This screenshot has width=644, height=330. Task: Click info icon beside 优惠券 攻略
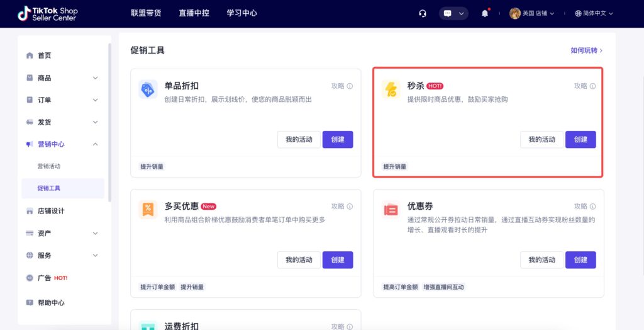592,206
